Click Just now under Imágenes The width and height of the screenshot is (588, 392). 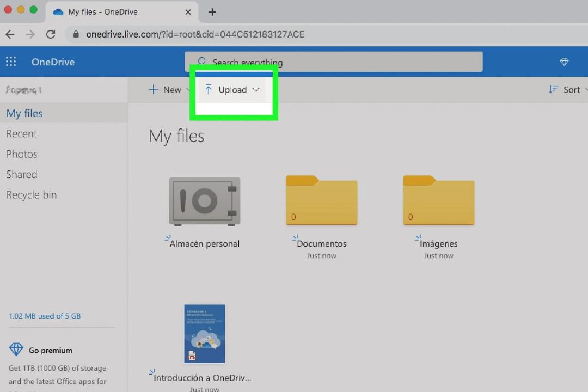[x=438, y=255]
